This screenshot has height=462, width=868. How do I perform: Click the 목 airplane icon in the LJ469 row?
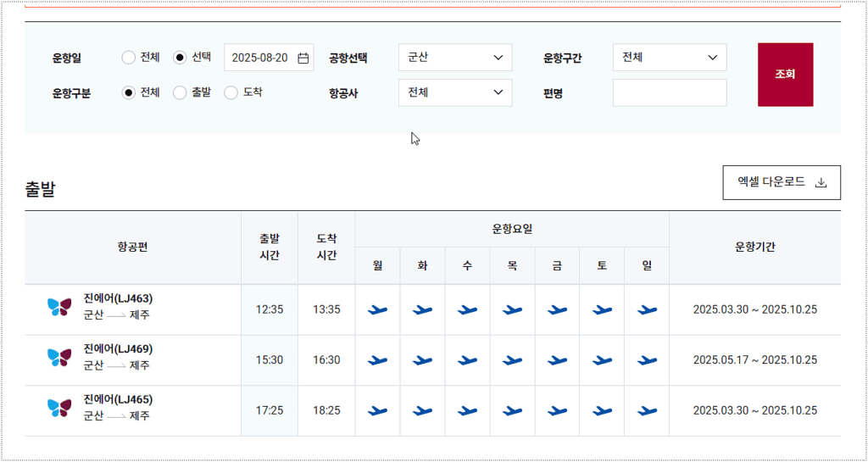pos(513,360)
